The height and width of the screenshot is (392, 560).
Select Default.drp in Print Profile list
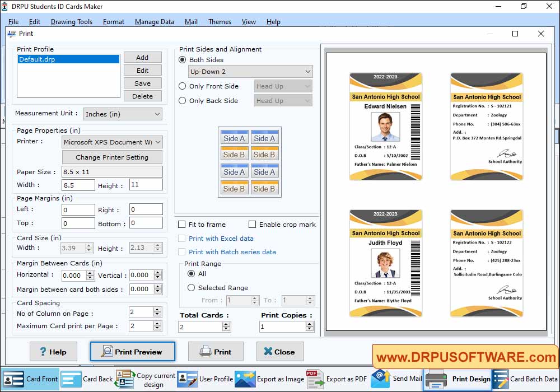[x=68, y=59]
